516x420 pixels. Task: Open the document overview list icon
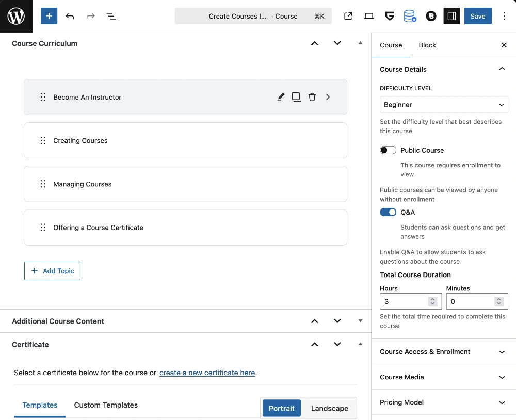pyautogui.click(x=111, y=16)
